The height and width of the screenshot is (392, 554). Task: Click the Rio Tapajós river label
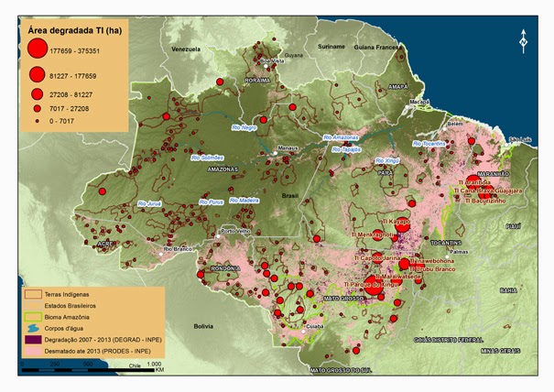click(346, 150)
